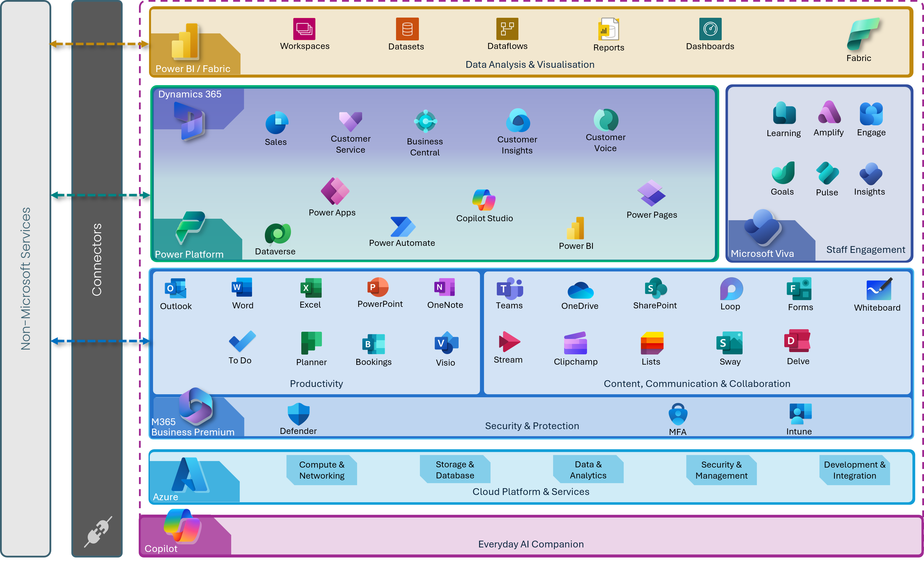Screen dimensions: 924x561
Task: Select the Excel icon
Action: (x=311, y=288)
